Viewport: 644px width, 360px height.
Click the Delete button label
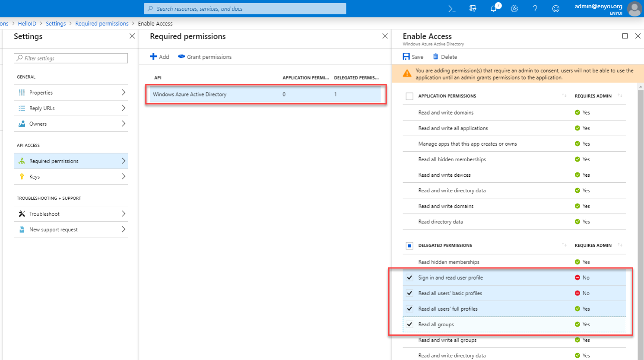point(449,57)
